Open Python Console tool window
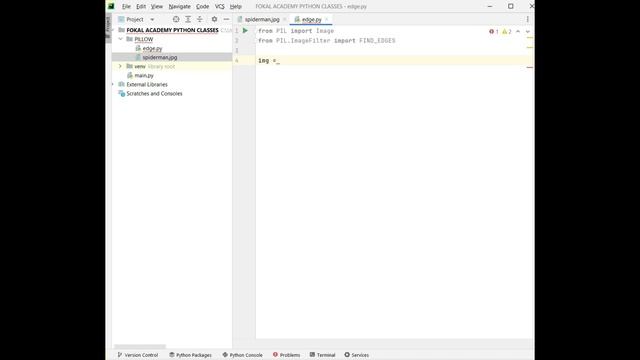The width and height of the screenshot is (640, 360). (x=242, y=355)
